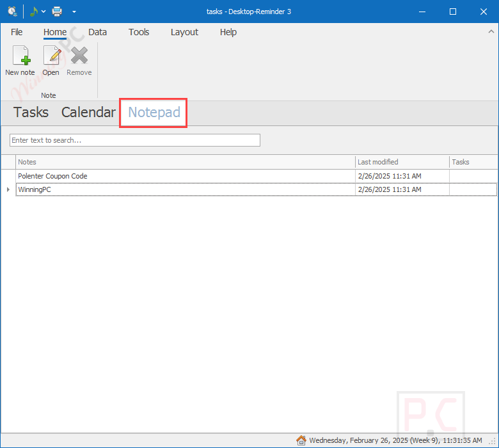Switch to the Layout ribbon tab

pyautogui.click(x=184, y=32)
